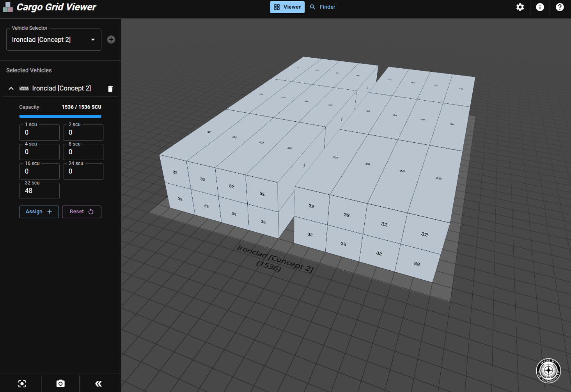Viewport: 571px width, 392px height.
Task: Switch to the Viewer tab
Action: (287, 7)
